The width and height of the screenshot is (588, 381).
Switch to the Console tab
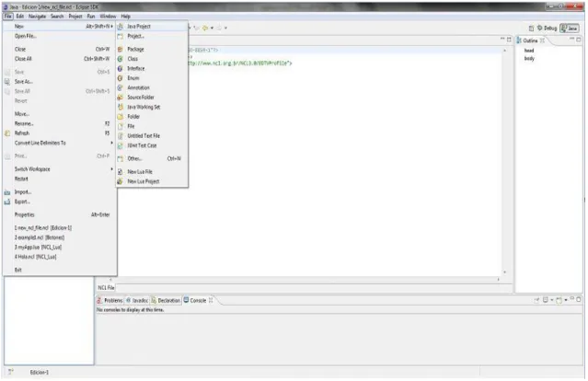point(198,300)
